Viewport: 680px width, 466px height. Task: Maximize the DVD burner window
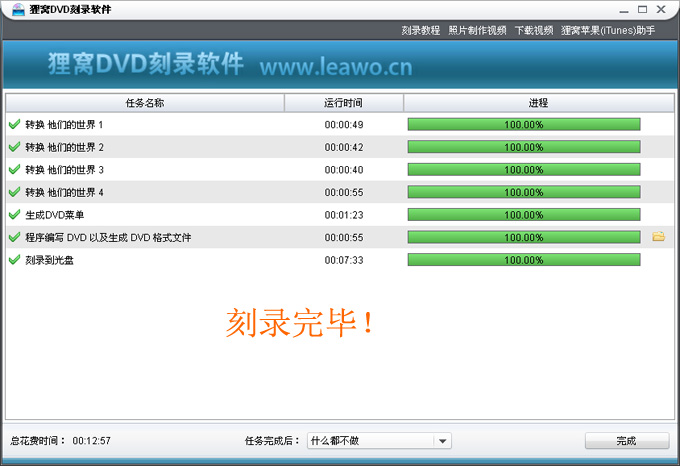[642, 9]
